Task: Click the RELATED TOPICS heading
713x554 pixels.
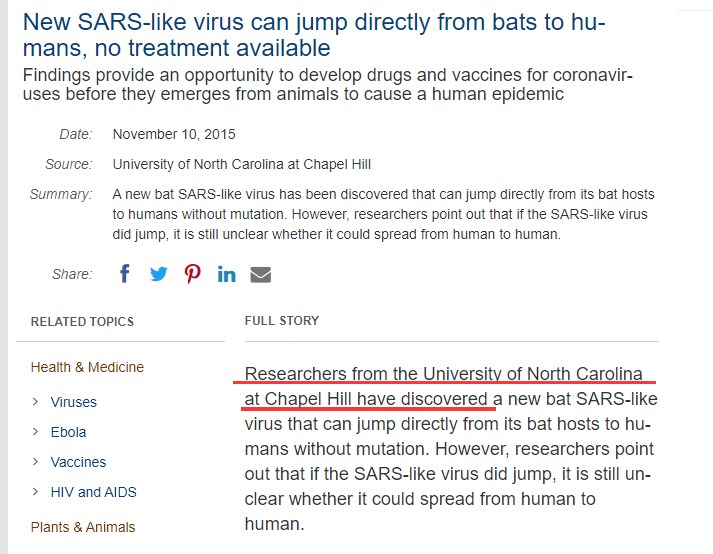Action: [82, 322]
